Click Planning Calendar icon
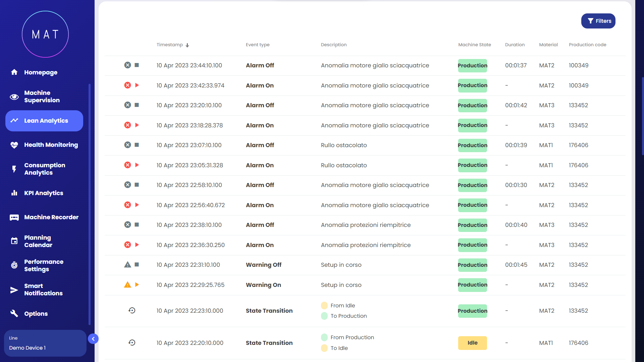The height and width of the screenshot is (362, 644). (x=14, y=241)
